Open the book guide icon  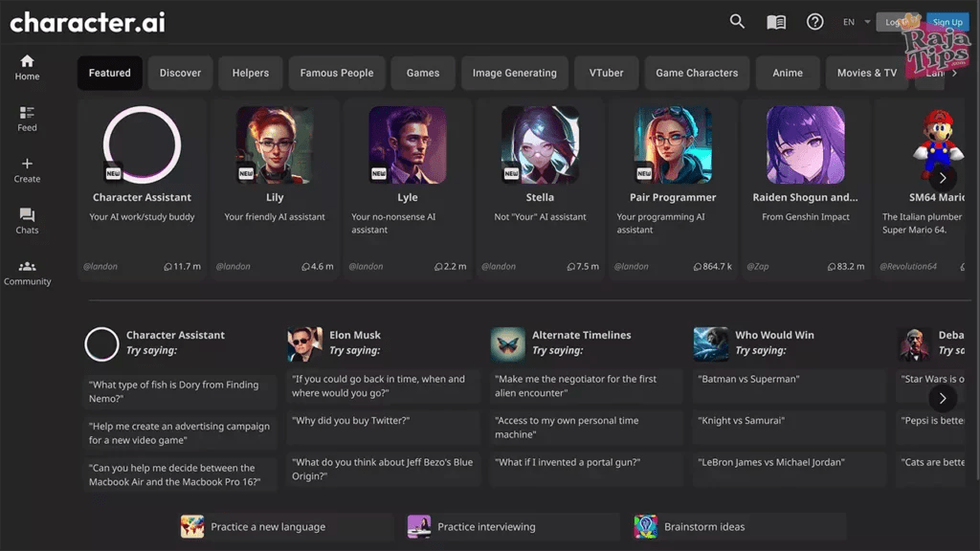click(x=775, y=22)
